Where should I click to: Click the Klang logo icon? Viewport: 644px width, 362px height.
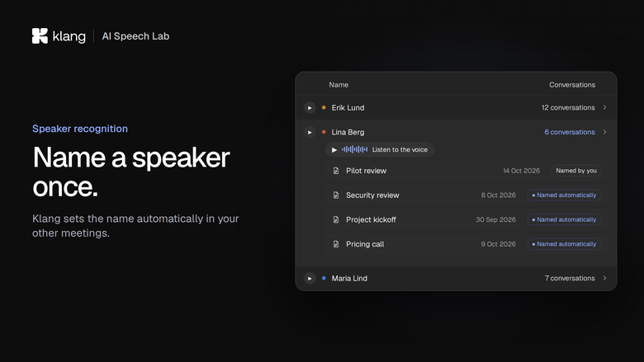(40, 36)
